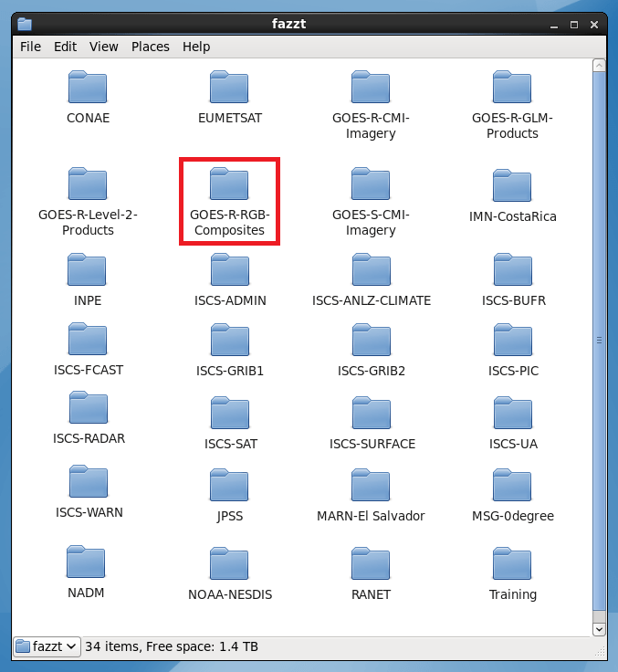The image size is (618, 672).
Task: Select the GOES-R-CMI-Imagery folder icon
Action: (x=371, y=87)
